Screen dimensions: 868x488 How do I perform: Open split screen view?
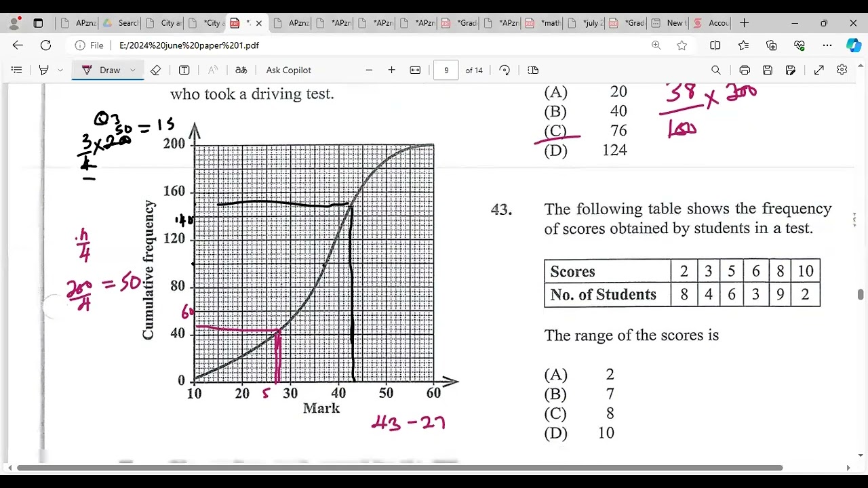(x=715, y=45)
